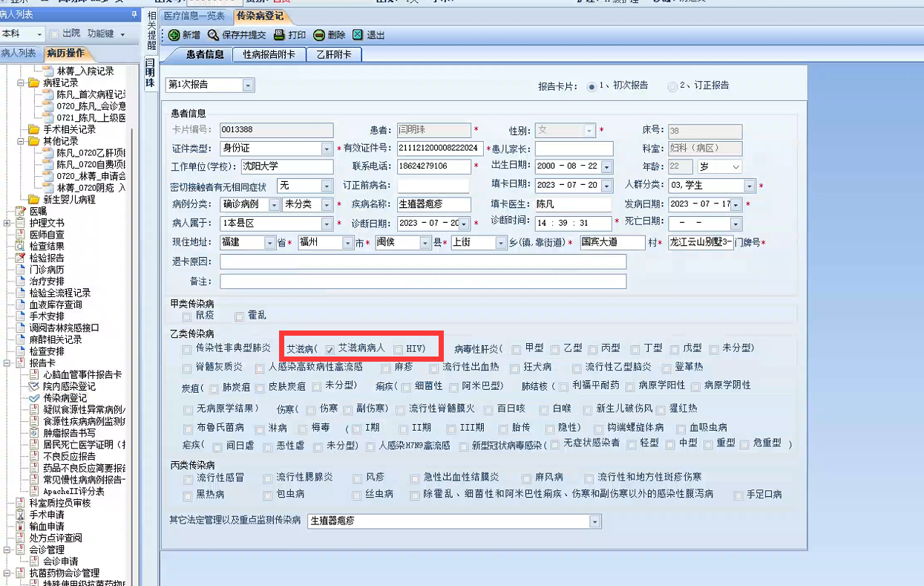Open the 功能键 dropdown button
924x586 pixels.
pos(106,34)
